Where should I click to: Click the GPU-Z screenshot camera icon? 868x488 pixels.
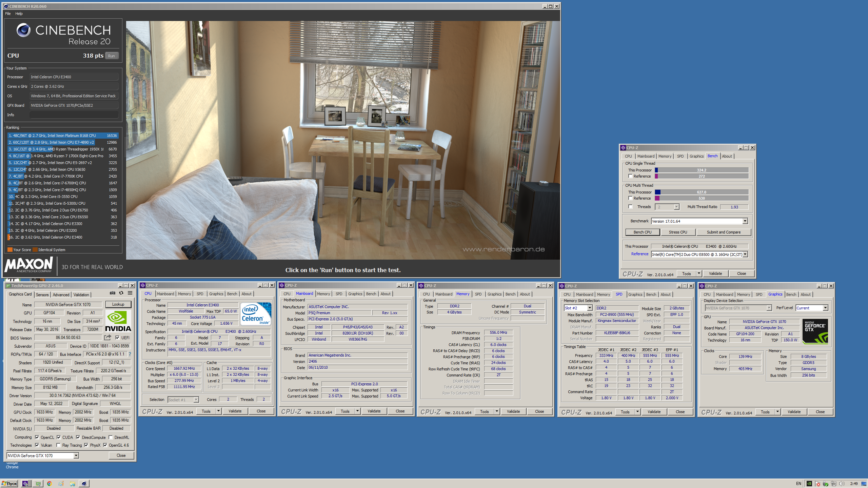[x=113, y=293]
